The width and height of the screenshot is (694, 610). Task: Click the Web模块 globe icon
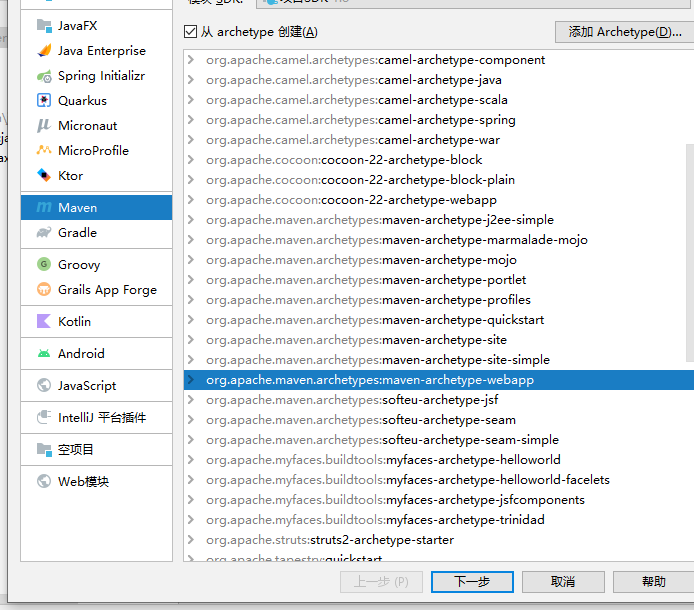point(44,481)
